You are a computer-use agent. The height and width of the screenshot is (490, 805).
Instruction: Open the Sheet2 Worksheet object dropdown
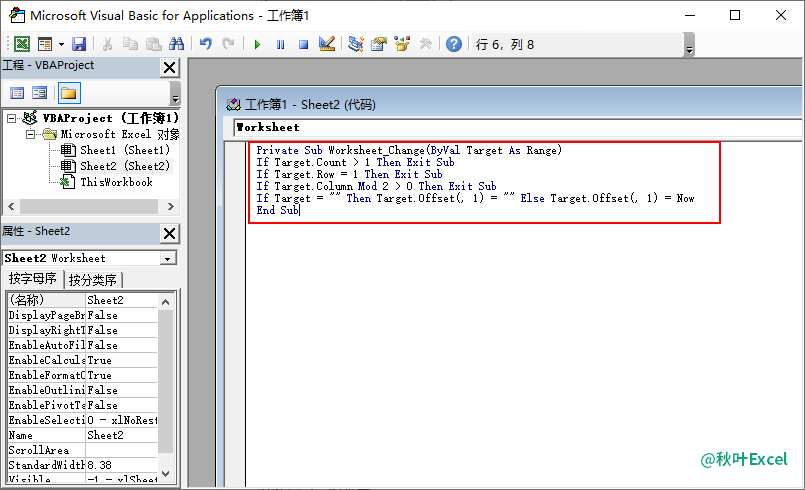click(x=167, y=258)
